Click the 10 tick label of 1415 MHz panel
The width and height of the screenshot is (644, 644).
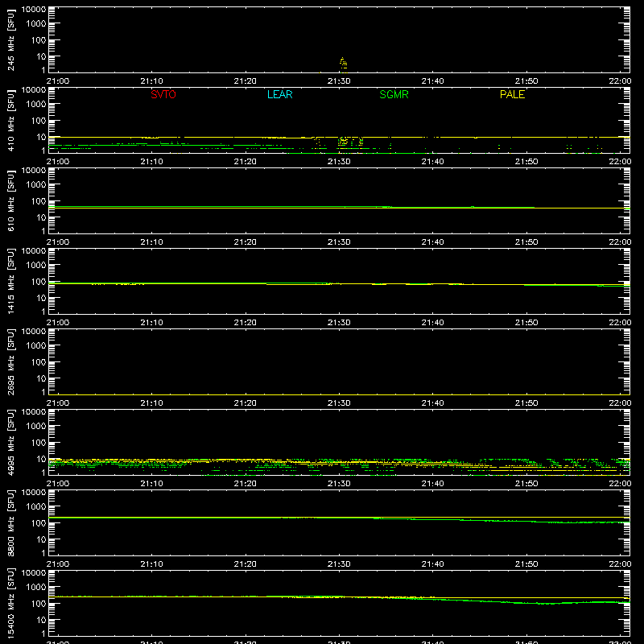pyautogui.click(x=41, y=298)
